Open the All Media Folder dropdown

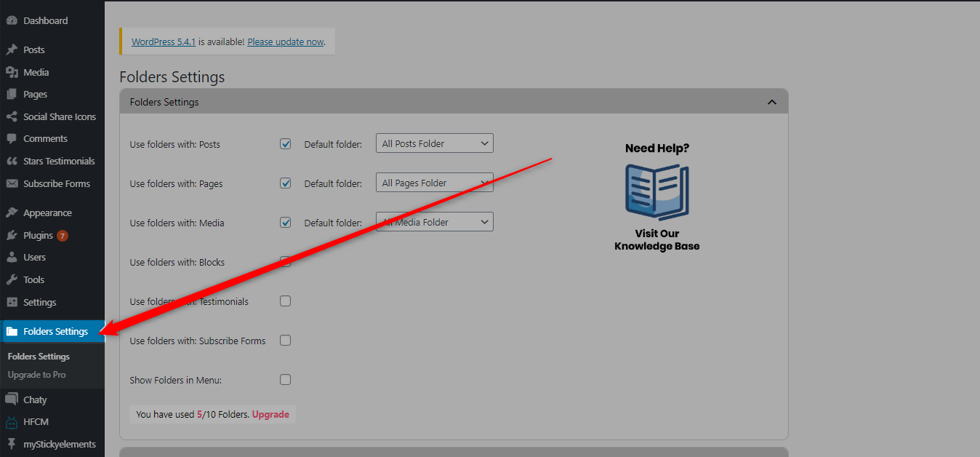[435, 222]
